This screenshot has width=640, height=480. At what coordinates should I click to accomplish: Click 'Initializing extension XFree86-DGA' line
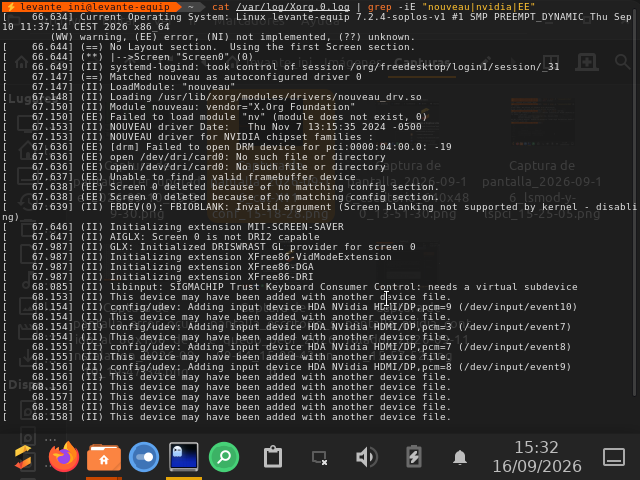point(158,267)
